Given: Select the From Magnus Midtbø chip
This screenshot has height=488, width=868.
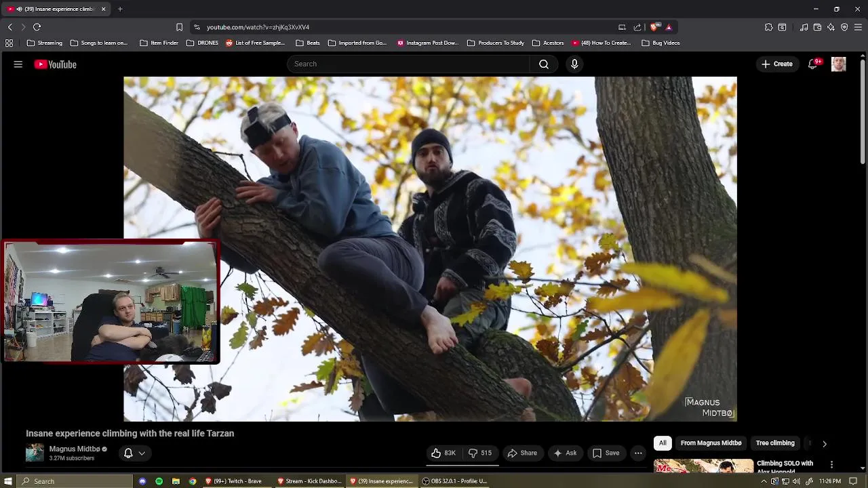Looking at the screenshot, I should 711,443.
